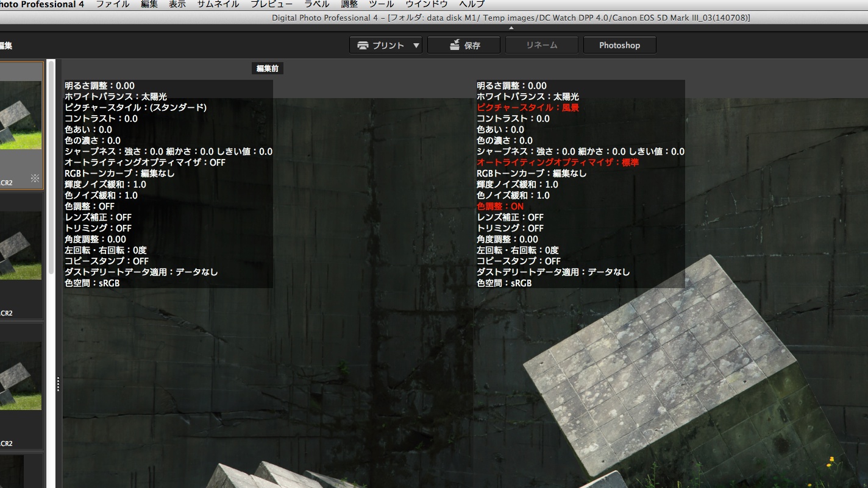Click 角度調整：0.00 in the right info overlay

click(508, 239)
